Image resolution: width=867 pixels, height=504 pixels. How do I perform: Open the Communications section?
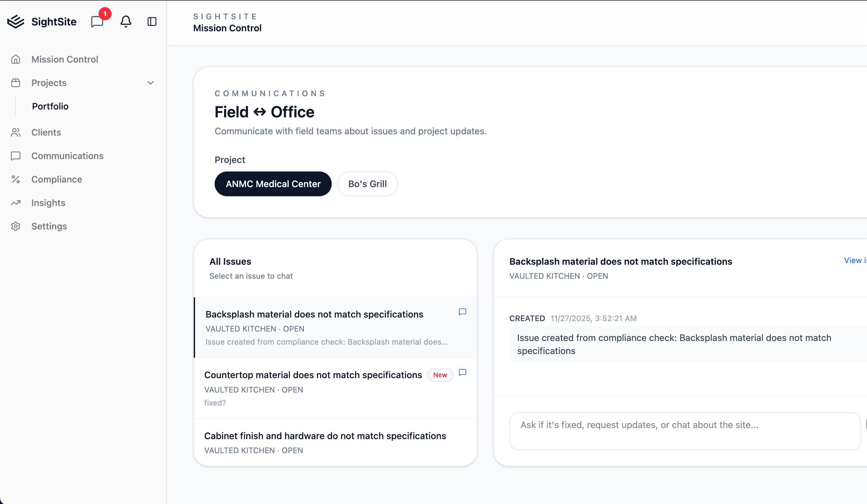[x=67, y=156]
